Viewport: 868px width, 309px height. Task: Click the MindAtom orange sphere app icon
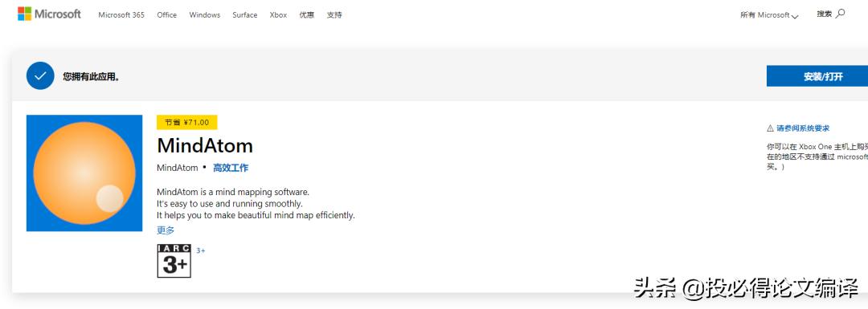pyautogui.click(x=84, y=173)
